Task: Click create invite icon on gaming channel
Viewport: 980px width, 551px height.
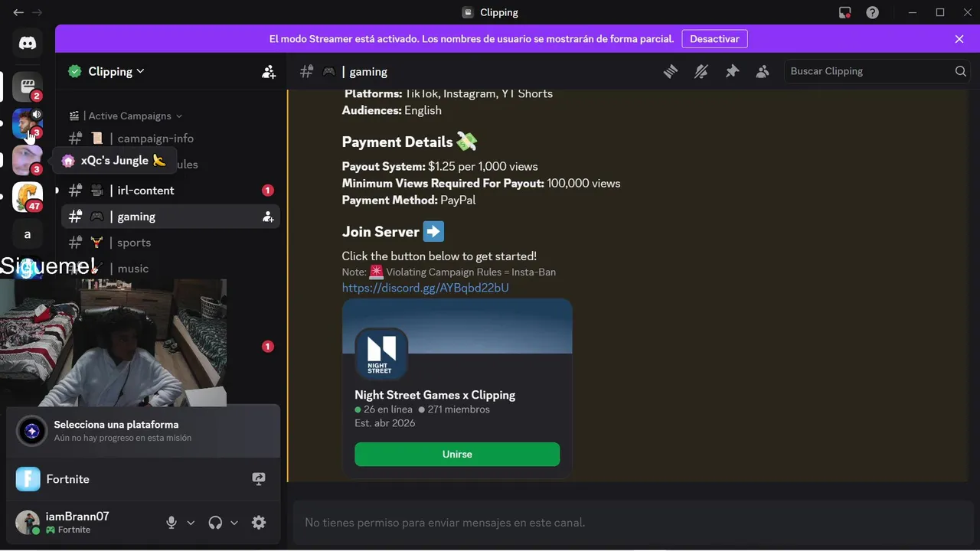Action: pos(268,217)
